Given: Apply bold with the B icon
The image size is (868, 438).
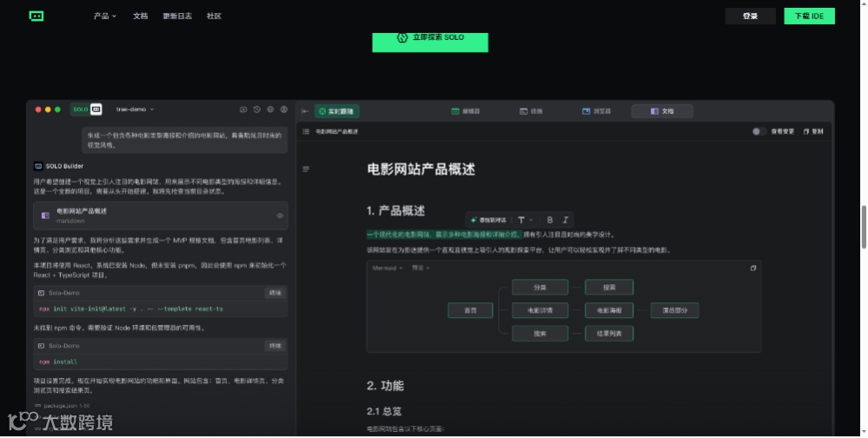Looking at the screenshot, I should click(550, 221).
